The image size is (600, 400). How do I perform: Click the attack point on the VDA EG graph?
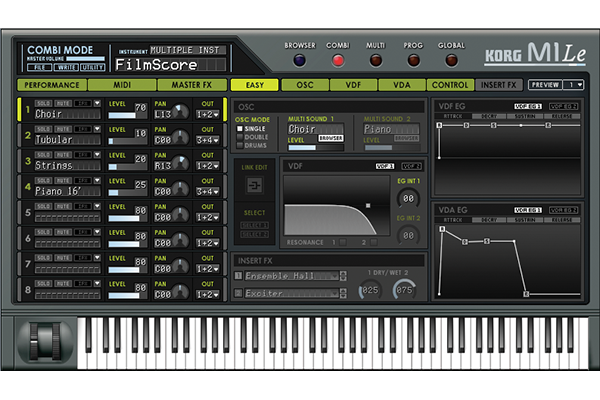442,229
